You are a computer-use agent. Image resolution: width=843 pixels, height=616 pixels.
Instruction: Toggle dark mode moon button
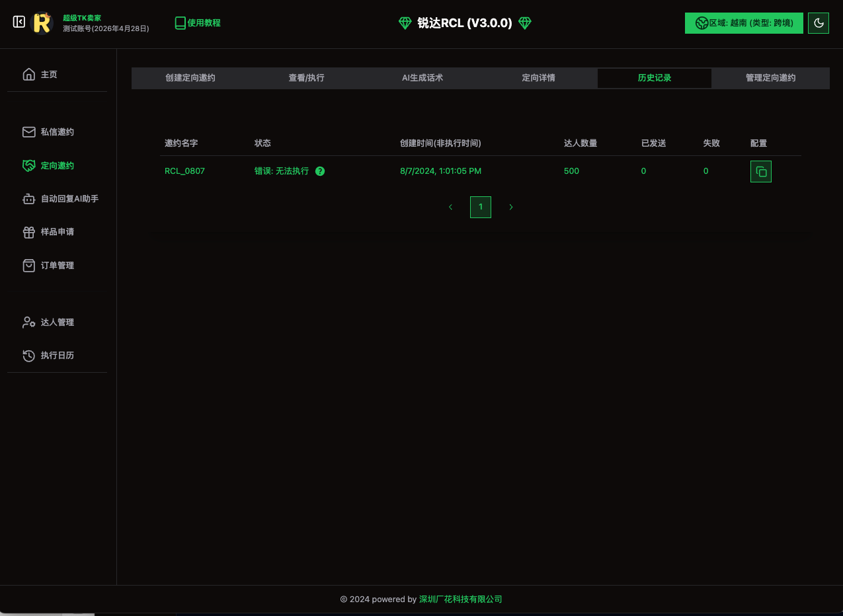(x=819, y=23)
